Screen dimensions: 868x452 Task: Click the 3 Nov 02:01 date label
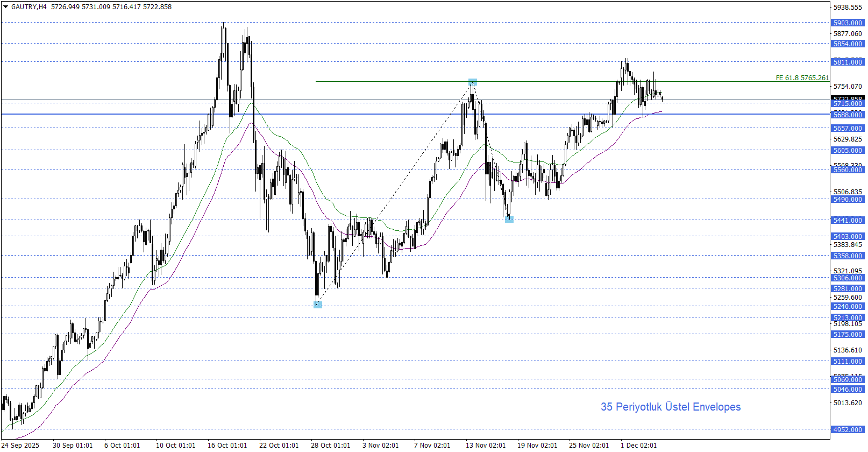pos(381,445)
